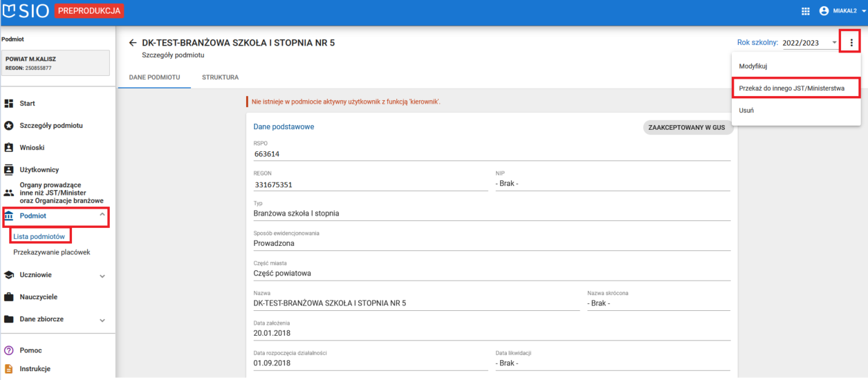Screen dimensions: 868x380
Task: Go to Przekazywanie placówek in sidebar
Action: click(52, 252)
